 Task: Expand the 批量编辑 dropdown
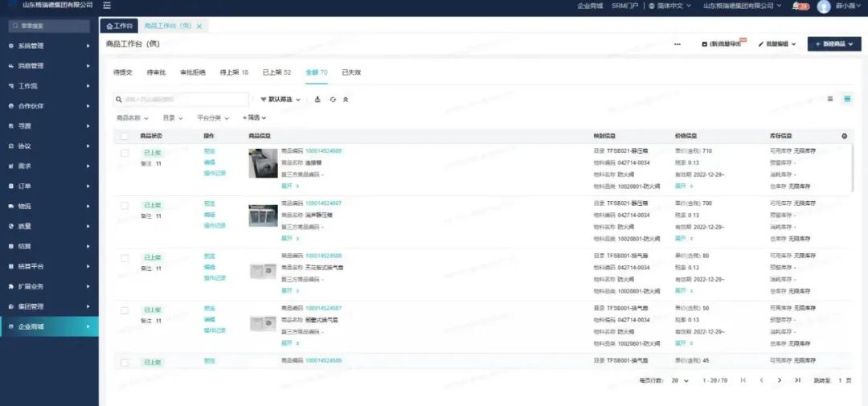(x=777, y=44)
